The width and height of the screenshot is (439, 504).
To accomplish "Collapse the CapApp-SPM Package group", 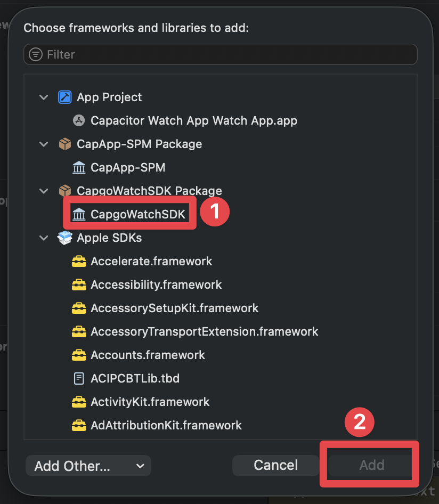I will [44, 144].
